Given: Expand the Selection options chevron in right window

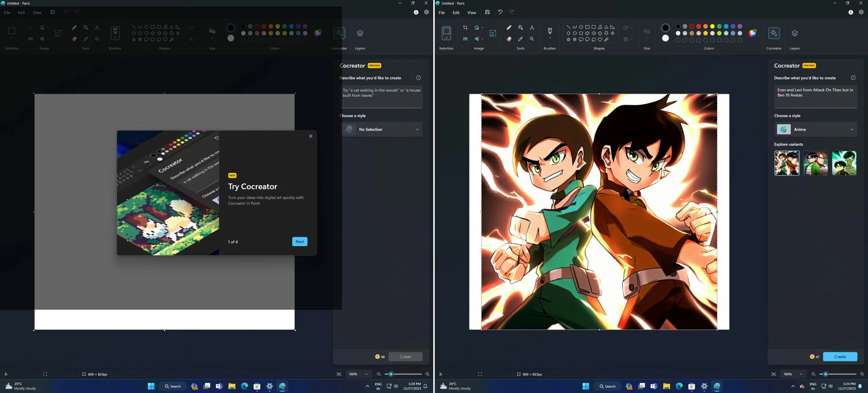Looking at the screenshot, I should (x=446, y=38).
